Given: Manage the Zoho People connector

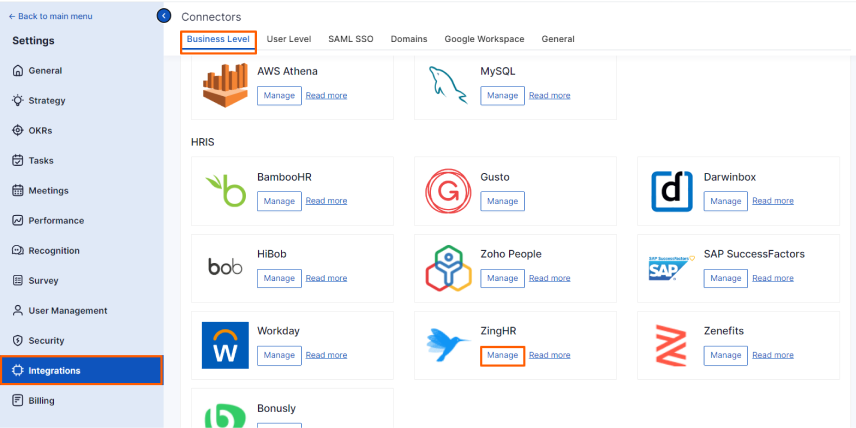Looking at the screenshot, I should point(502,278).
